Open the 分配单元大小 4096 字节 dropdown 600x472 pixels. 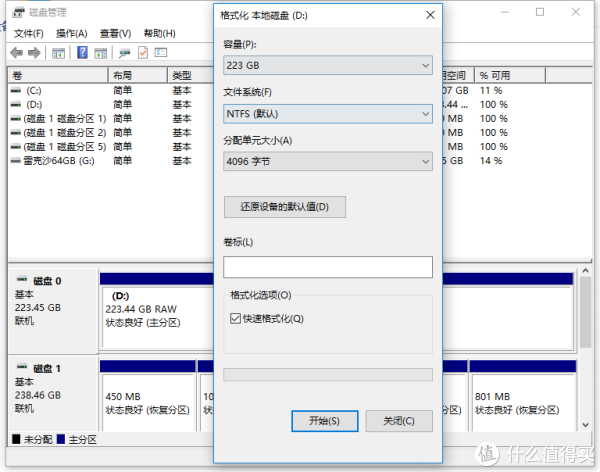(x=328, y=162)
